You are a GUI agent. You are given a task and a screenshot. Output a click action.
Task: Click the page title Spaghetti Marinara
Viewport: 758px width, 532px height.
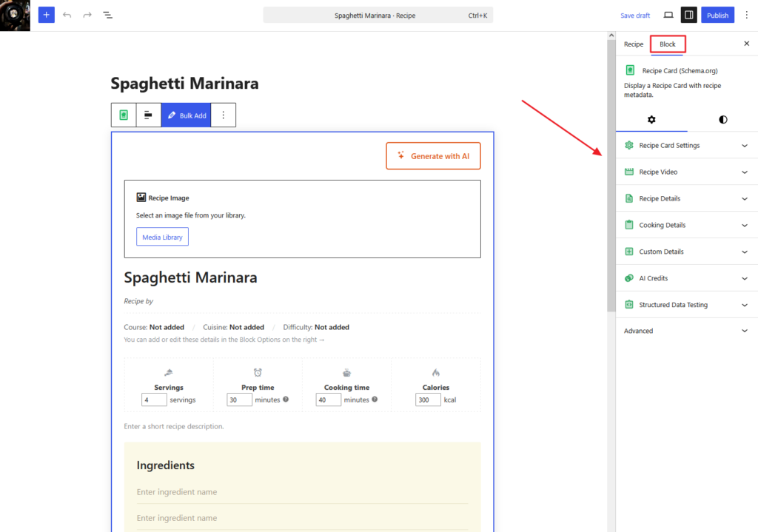(184, 83)
